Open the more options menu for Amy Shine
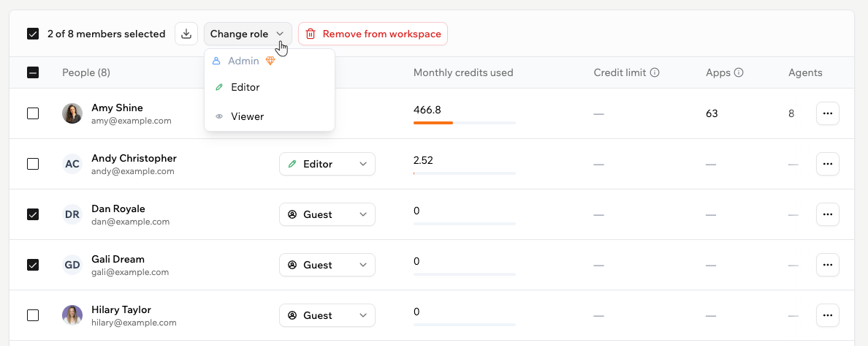 [828, 113]
